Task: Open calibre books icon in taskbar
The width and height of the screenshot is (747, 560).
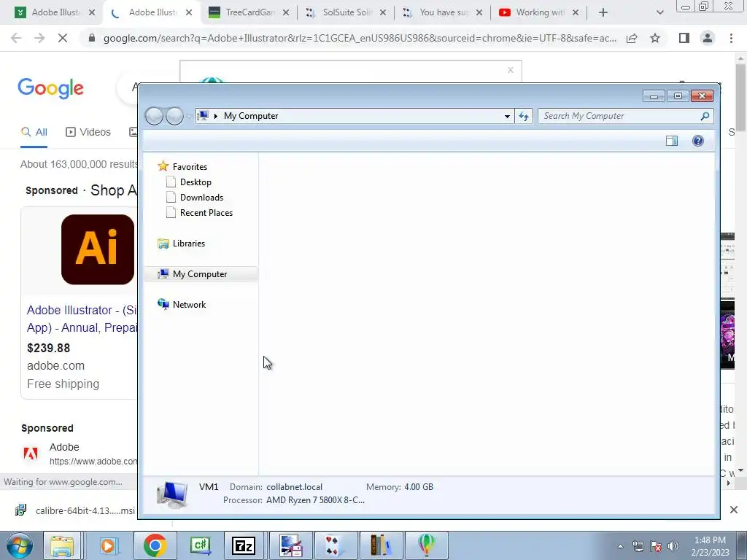Action: coord(381,545)
